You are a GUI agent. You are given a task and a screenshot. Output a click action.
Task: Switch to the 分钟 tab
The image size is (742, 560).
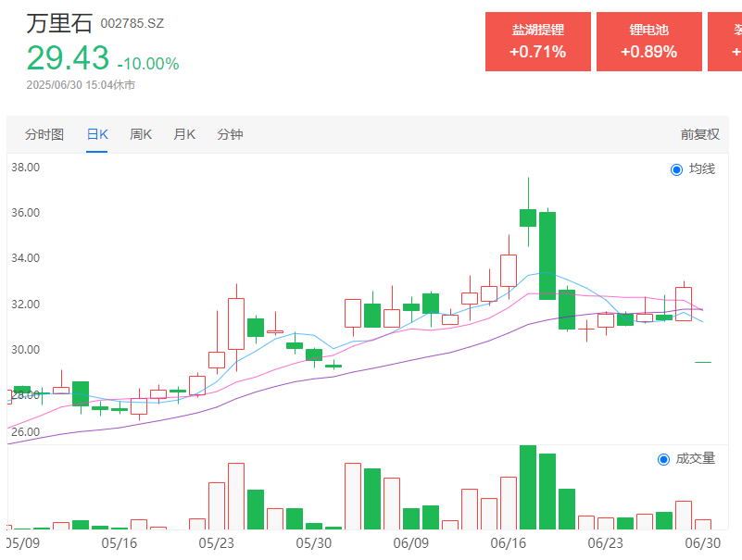tap(230, 134)
